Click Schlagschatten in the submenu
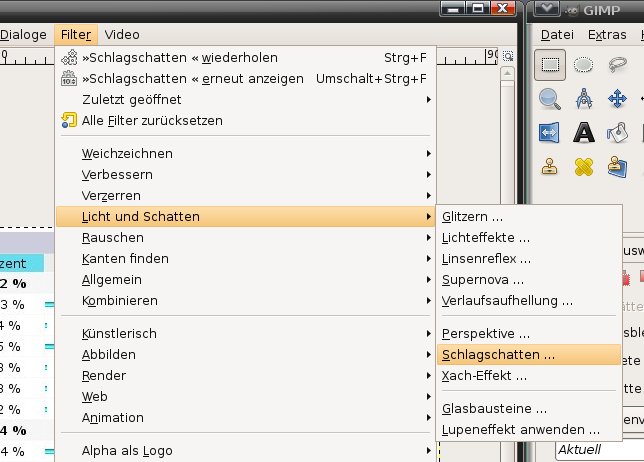This screenshot has width=644, height=462. tap(498, 355)
